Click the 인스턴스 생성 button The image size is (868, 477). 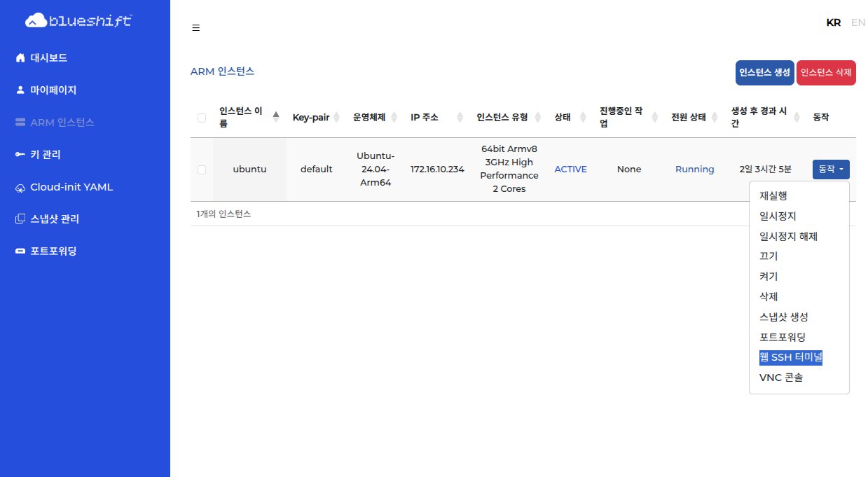click(x=764, y=73)
